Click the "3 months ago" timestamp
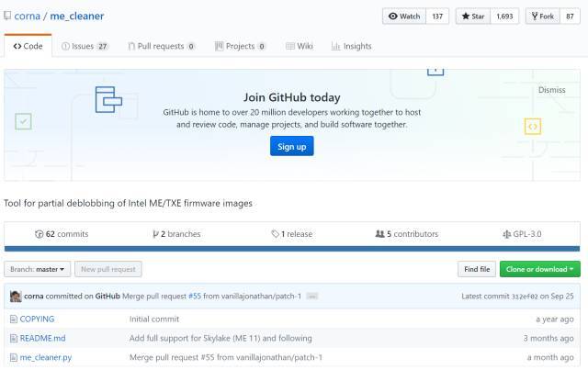 click(x=548, y=338)
